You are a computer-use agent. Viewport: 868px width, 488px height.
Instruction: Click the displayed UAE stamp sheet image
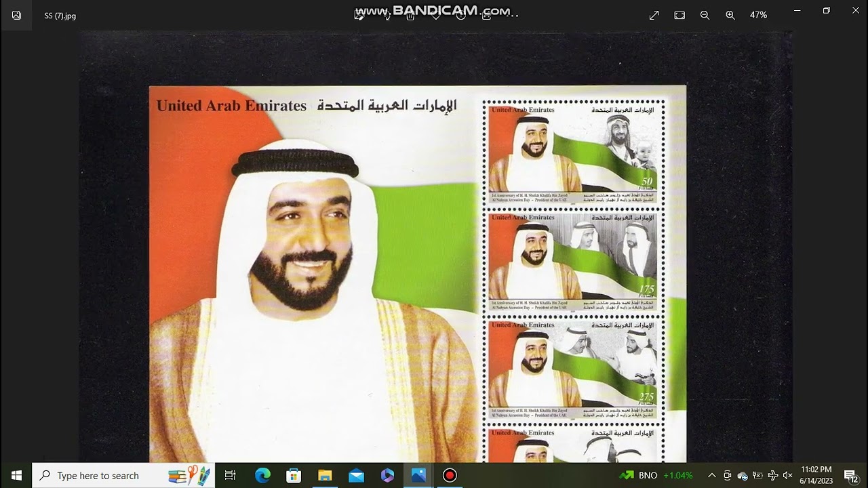tap(418, 273)
